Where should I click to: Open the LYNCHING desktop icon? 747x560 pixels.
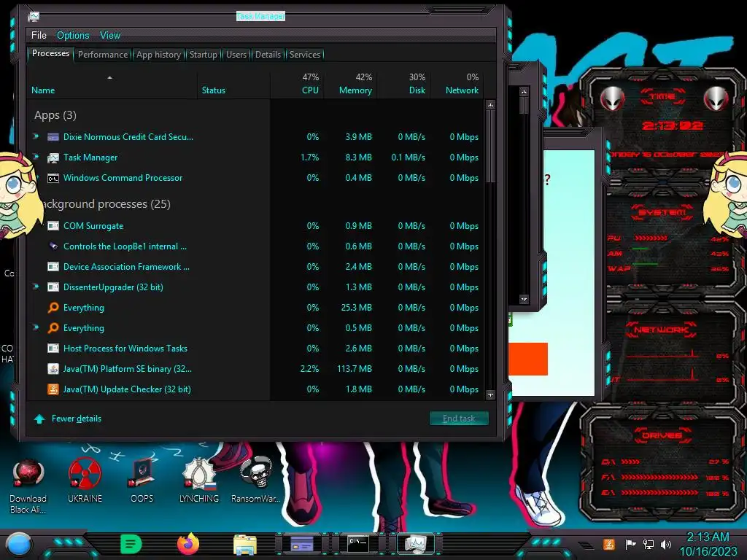click(199, 481)
